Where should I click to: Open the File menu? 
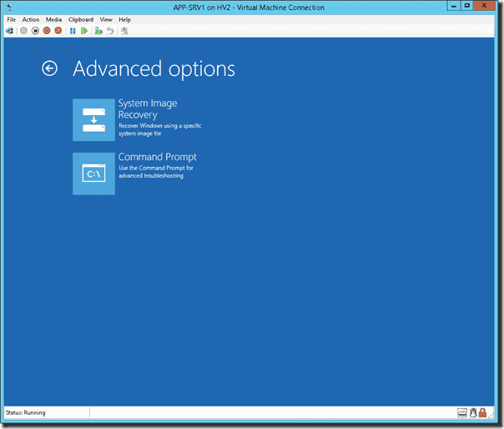pos(11,20)
